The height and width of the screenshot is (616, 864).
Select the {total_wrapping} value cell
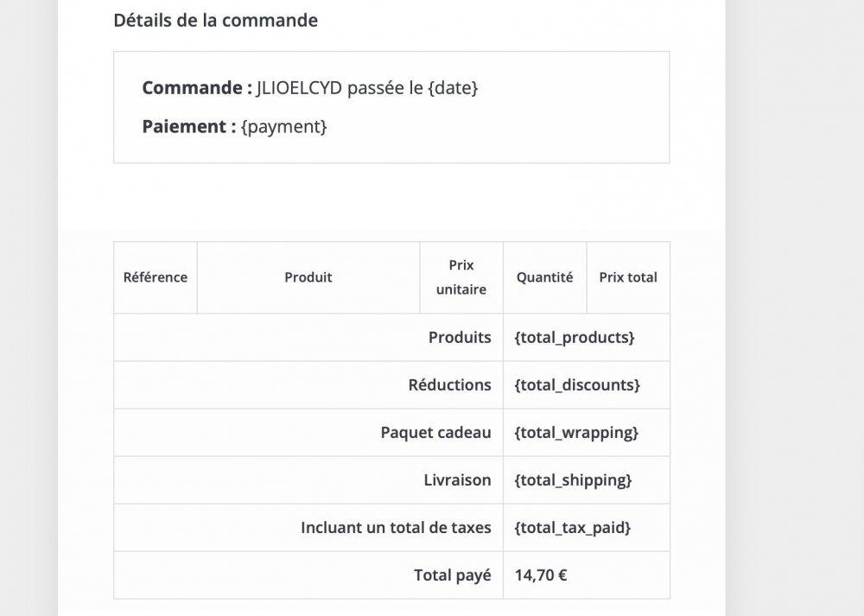[576, 433]
